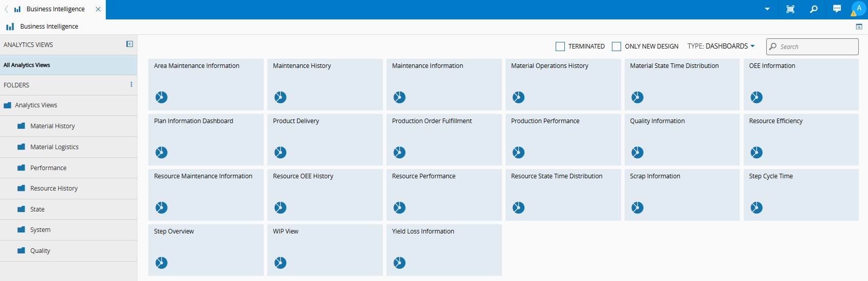The image size is (868, 281).
Task: Open Resource Performance dashboard title
Action: (424, 176)
